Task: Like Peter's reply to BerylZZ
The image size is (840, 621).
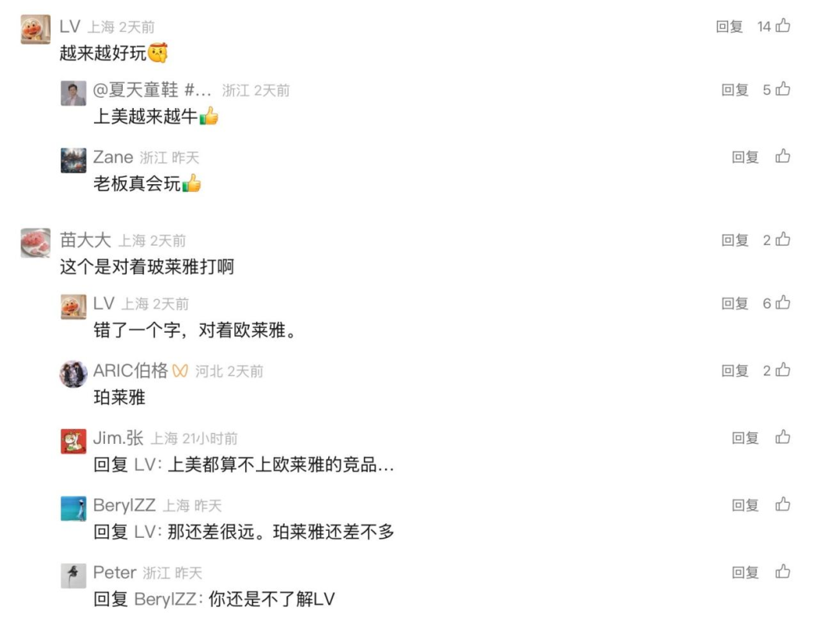Action: (782, 571)
